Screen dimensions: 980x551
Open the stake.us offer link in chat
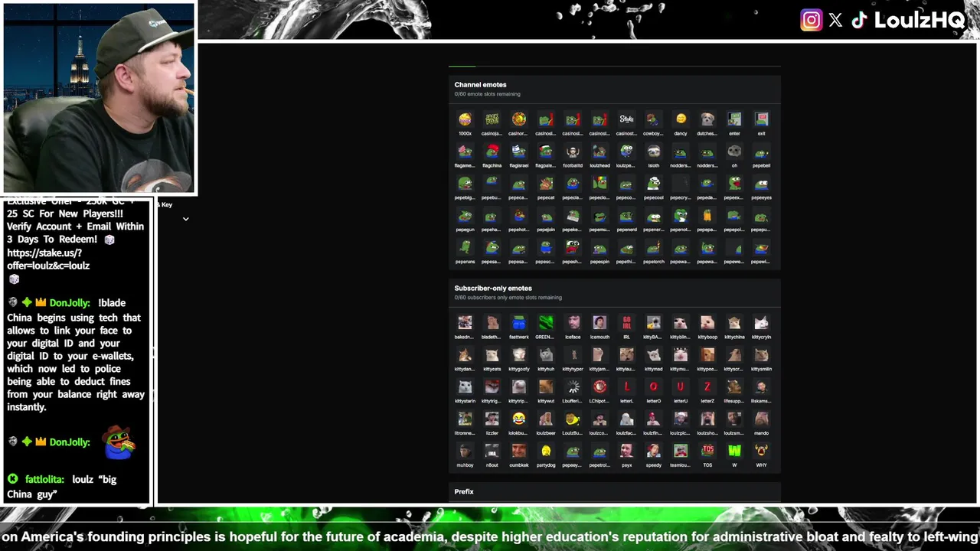point(48,259)
